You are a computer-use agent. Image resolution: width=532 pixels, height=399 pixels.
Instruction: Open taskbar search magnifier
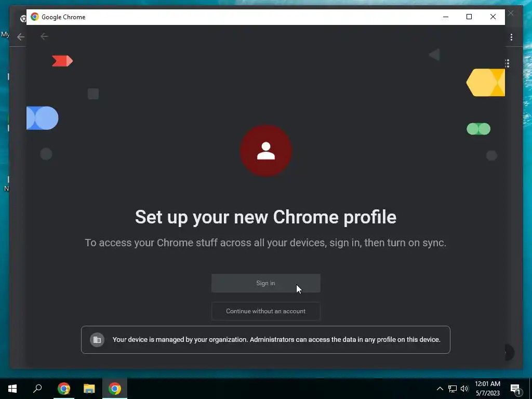[37, 389]
